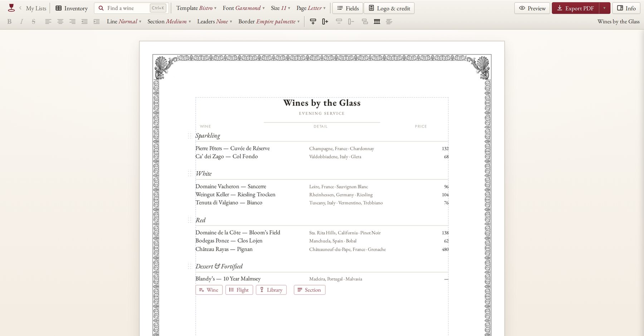Open the Font Garamond dropdown
The image size is (644, 336).
244,8
